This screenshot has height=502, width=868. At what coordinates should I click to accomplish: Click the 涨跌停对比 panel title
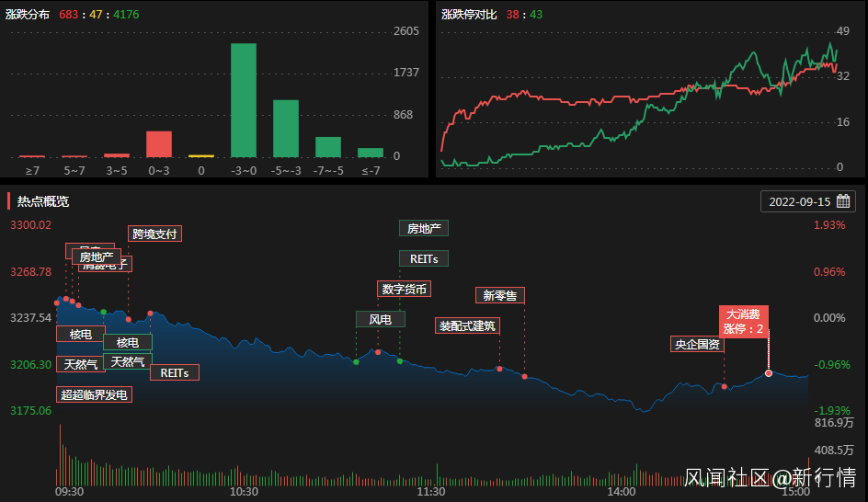(x=469, y=15)
